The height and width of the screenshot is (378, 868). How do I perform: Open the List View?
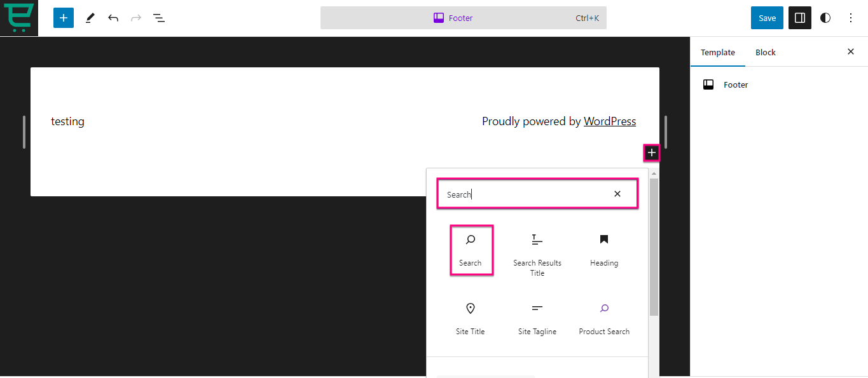coord(159,18)
